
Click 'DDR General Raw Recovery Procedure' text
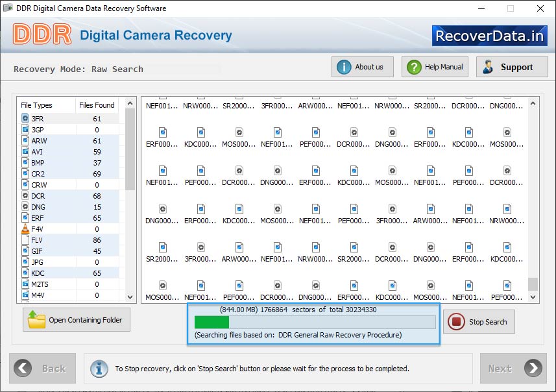click(339, 334)
